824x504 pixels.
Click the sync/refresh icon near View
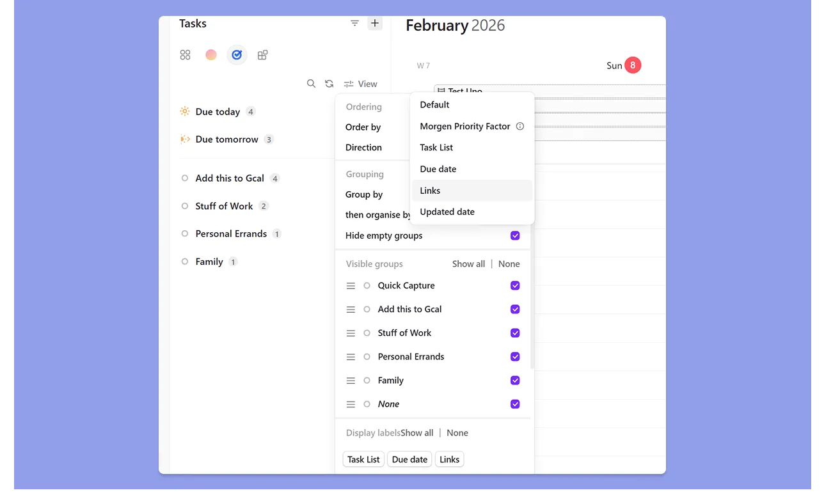pyautogui.click(x=329, y=83)
